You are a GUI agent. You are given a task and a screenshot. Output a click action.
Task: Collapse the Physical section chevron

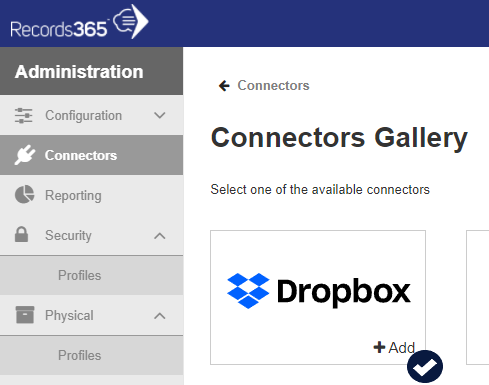click(x=160, y=316)
